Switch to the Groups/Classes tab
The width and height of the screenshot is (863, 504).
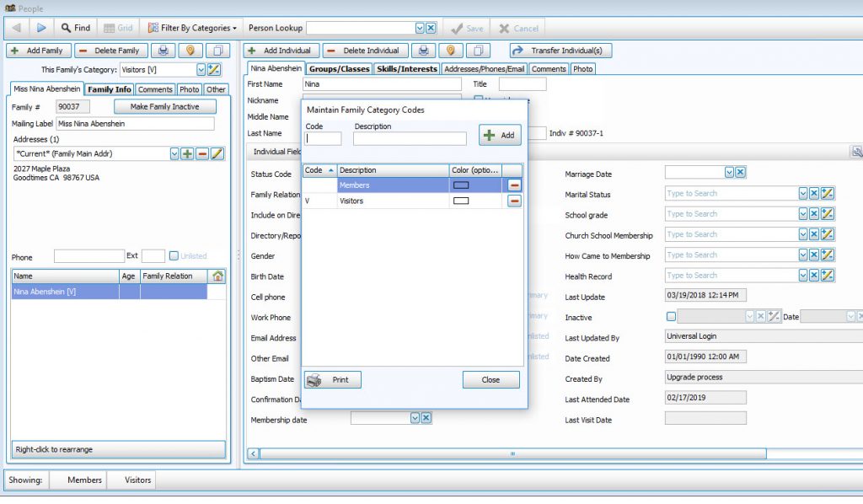(339, 68)
